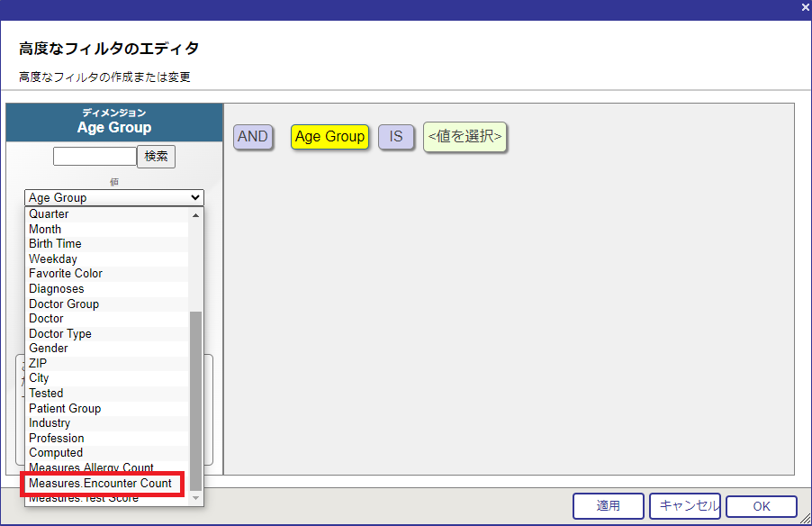
Task: Choose ZIP from the dimension list
Action: click(x=38, y=363)
